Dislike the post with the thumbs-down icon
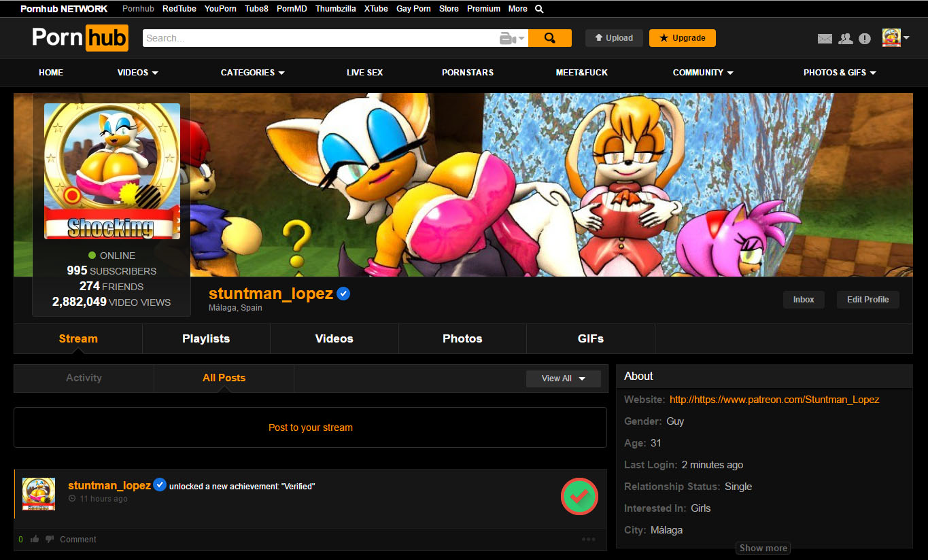The image size is (928, 560). tap(50, 539)
